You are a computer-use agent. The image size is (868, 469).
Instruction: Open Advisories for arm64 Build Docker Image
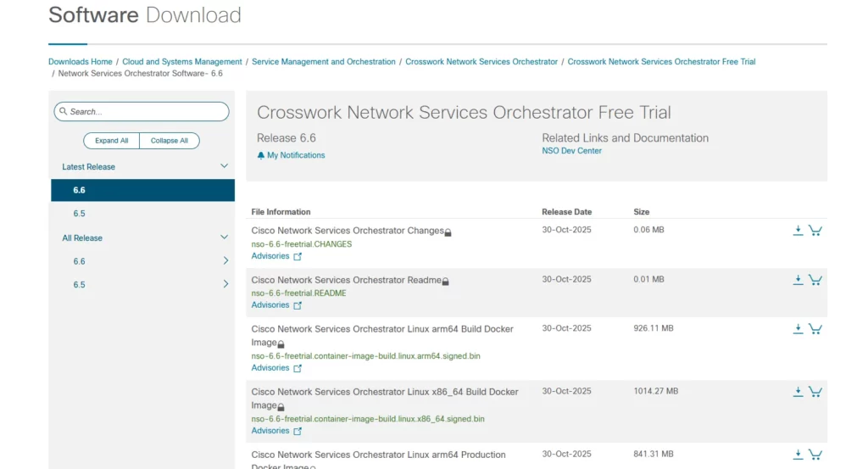coord(270,368)
